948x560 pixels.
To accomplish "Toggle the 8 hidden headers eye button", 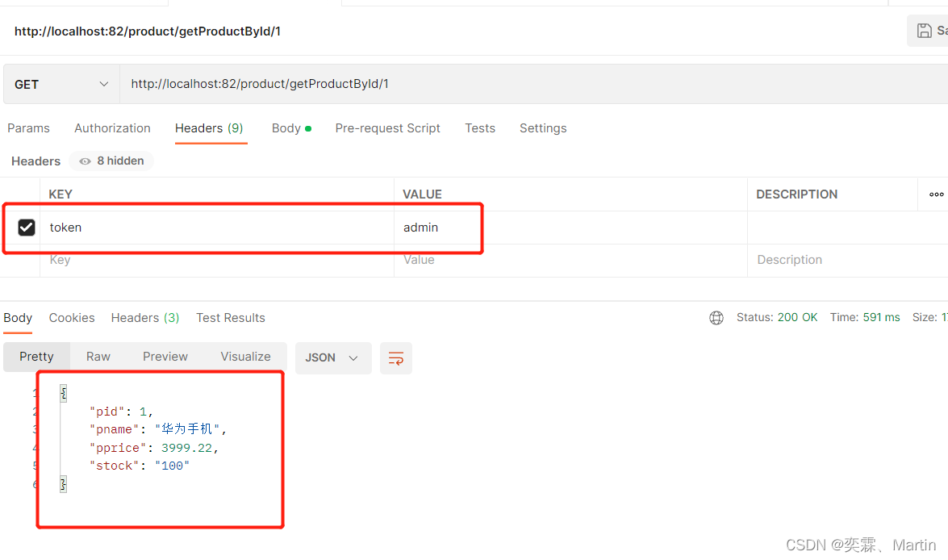I will (111, 161).
